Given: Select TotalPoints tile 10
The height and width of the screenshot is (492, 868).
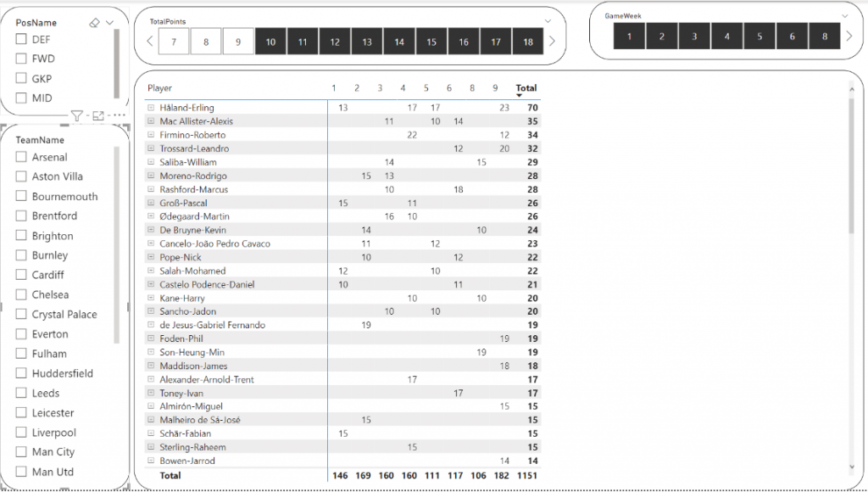Looking at the screenshot, I should (270, 42).
